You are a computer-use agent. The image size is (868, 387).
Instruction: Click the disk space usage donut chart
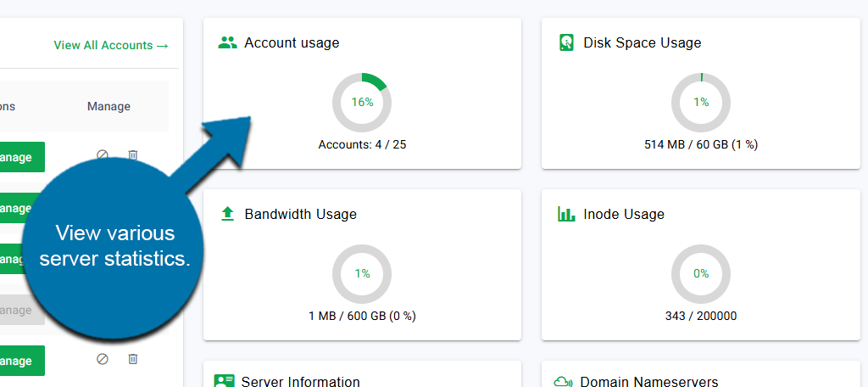point(701,102)
